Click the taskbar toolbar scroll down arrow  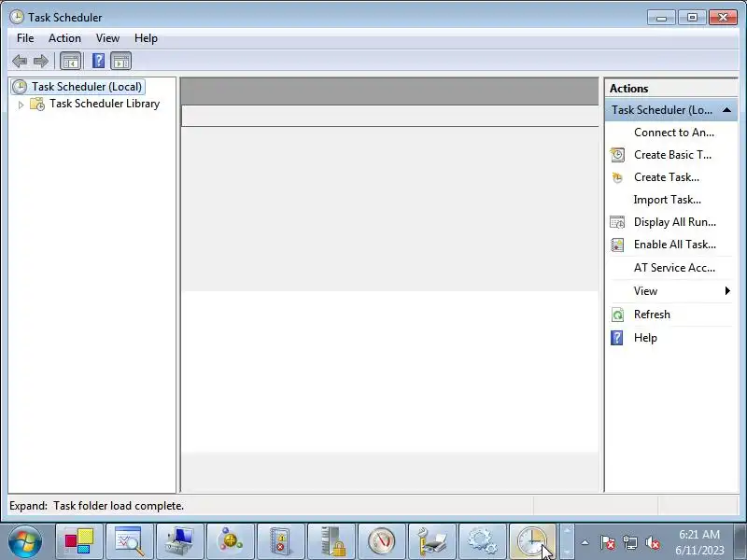[567, 553]
